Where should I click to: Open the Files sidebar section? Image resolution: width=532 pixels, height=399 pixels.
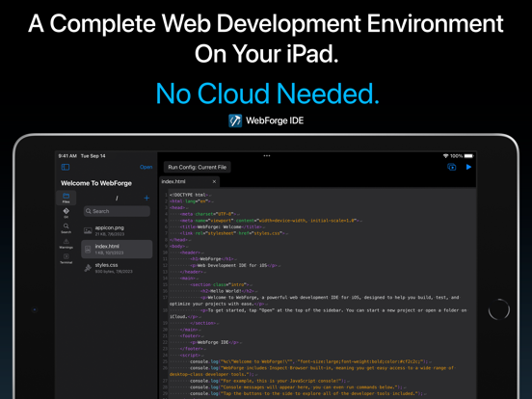(66, 198)
